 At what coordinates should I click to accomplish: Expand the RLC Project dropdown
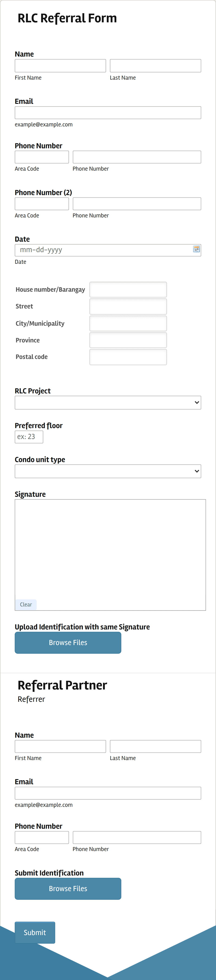108,402
